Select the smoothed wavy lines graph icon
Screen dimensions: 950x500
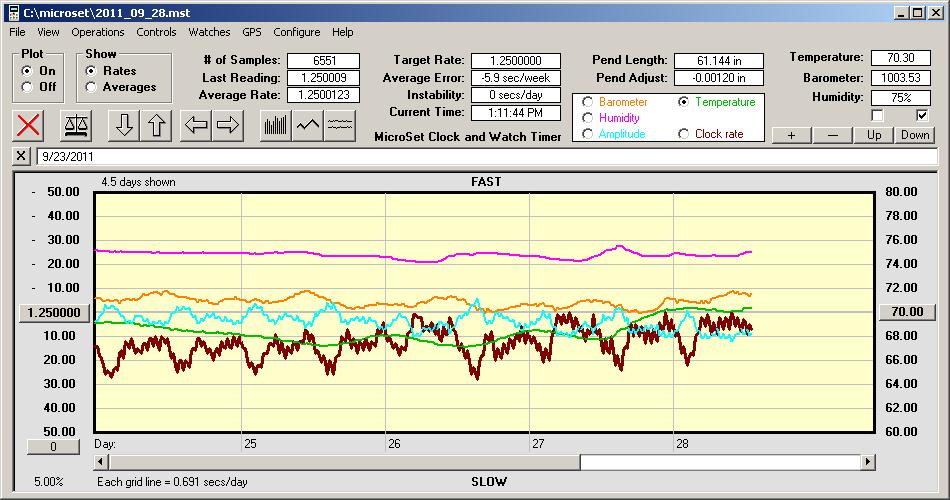[340, 125]
